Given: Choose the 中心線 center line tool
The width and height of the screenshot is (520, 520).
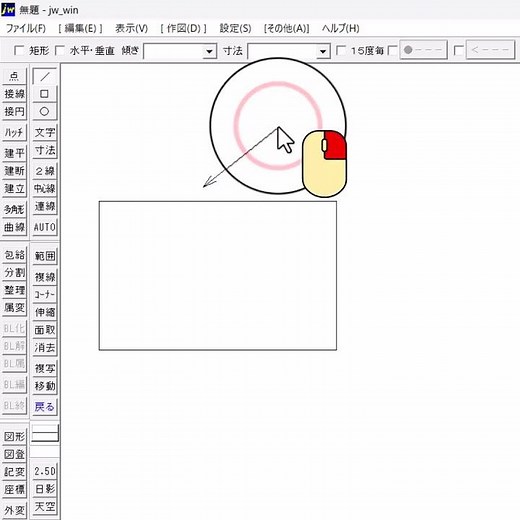Looking at the screenshot, I should coord(45,189).
